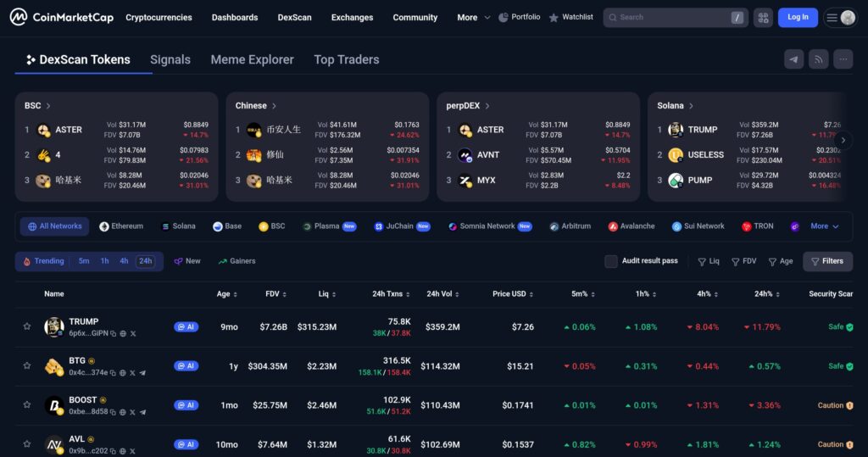Screen dimensions: 868x457
Task: Open the AI badge in TRUMP row
Action: pos(186,326)
